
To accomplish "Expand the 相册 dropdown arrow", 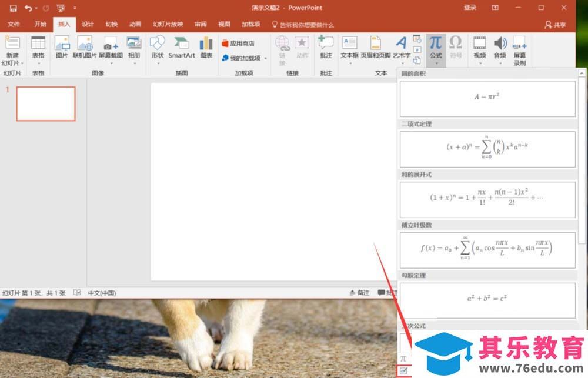I will (x=134, y=63).
